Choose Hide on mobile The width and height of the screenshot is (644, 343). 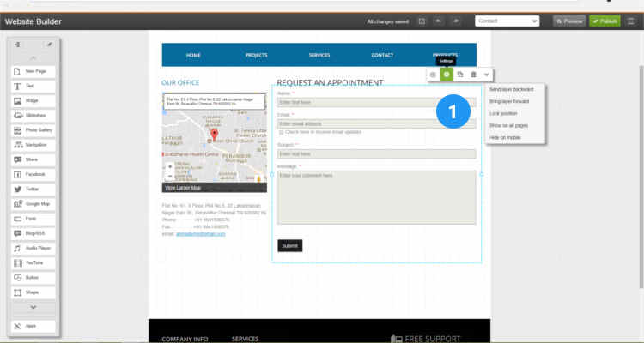coord(505,138)
